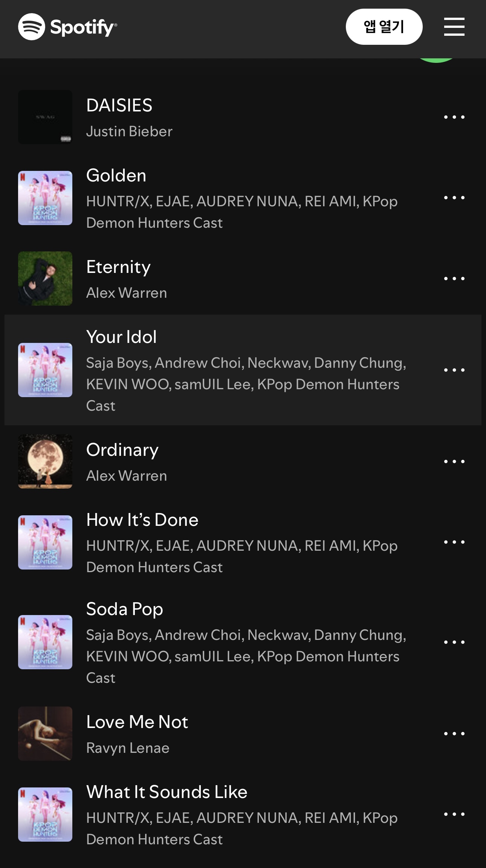Play the song Golden
The image size is (486, 868).
(x=116, y=175)
